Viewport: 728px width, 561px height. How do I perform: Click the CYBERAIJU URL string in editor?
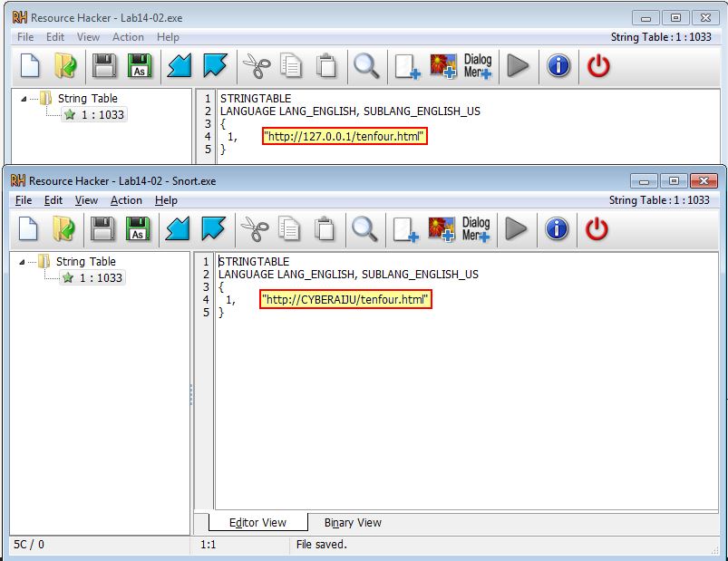(345, 300)
